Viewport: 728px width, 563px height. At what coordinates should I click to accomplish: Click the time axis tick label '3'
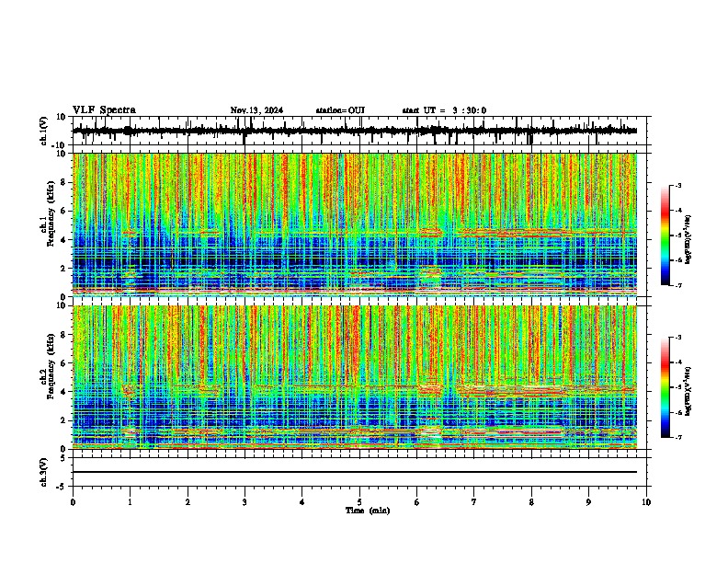pos(245,502)
